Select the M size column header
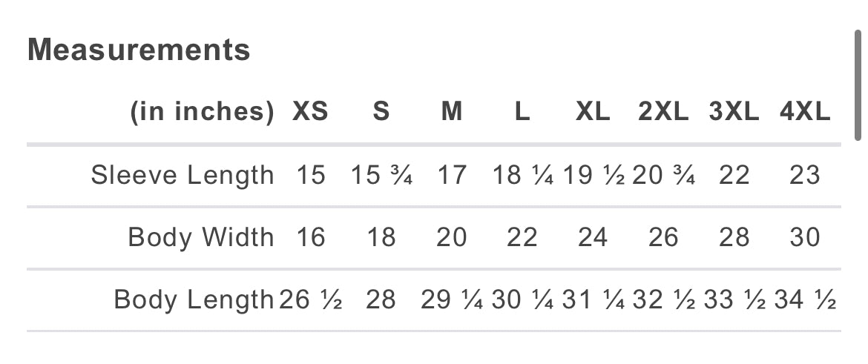This screenshot has width=868, height=364. (x=451, y=112)
